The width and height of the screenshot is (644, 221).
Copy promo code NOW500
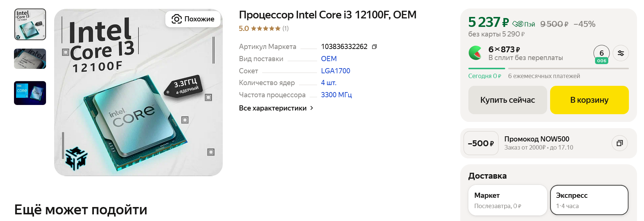620,143
